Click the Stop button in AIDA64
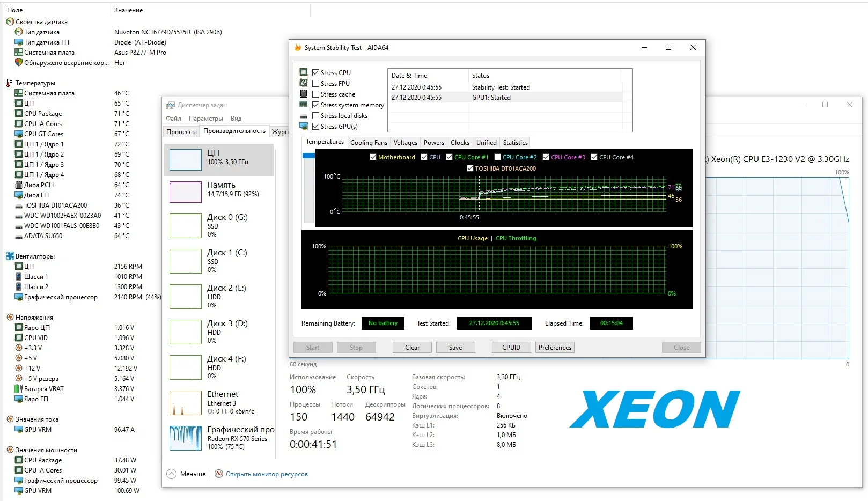The height and width of the screenshot is (501, 868). (356, 348)
